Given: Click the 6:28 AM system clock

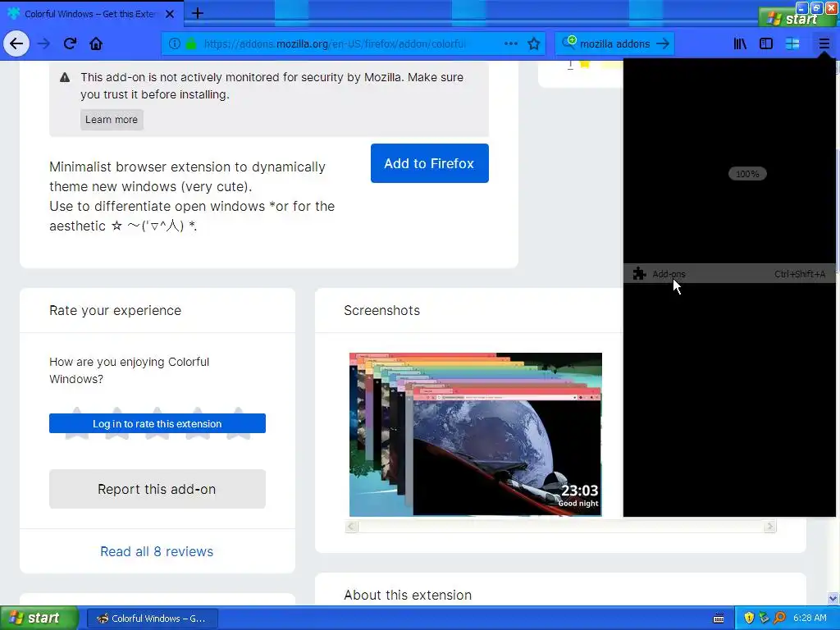Looking at the screenshot, I should [x=810, y=619].
